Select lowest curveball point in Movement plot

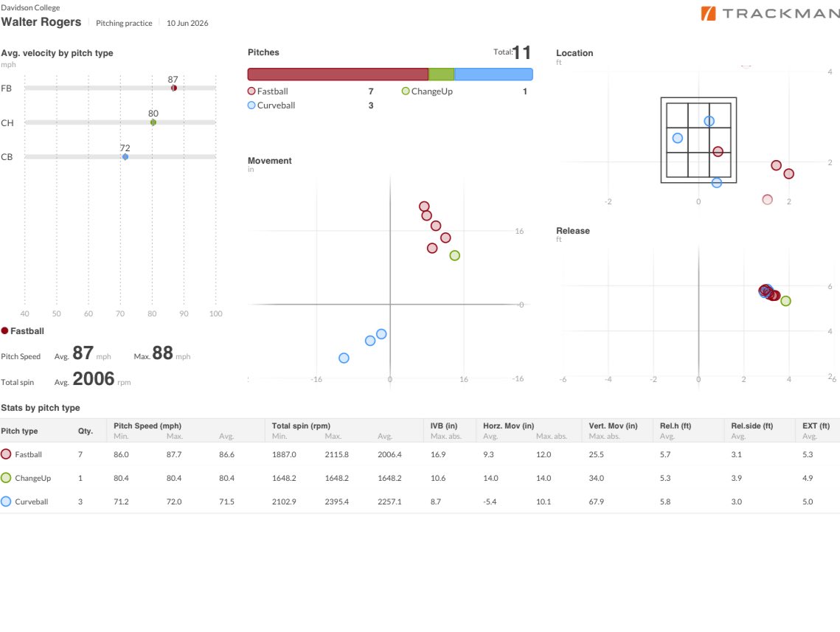coord(344,358)
